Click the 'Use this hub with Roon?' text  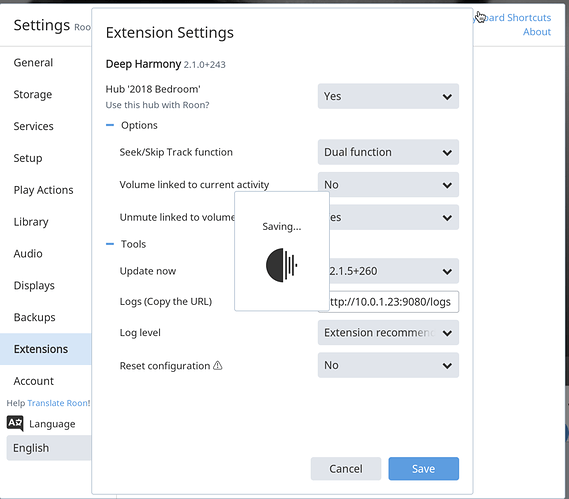[x=157, y=105]
